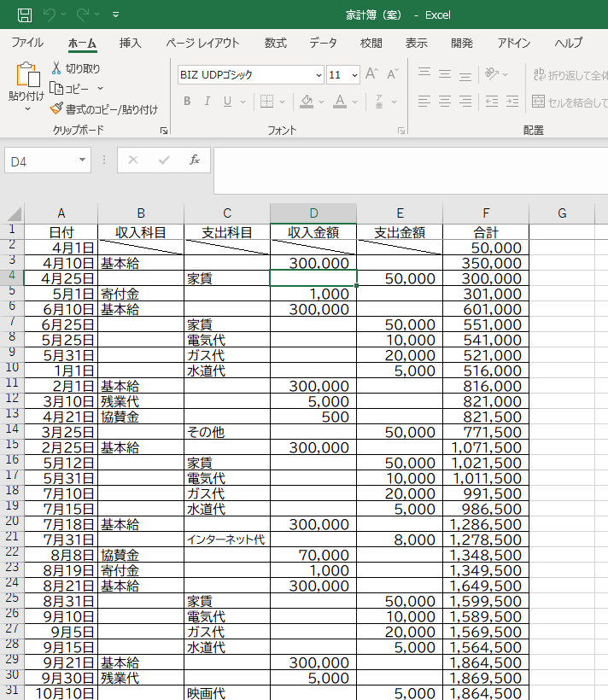The height and width of the screenshot is (700, 608).
Task: Open the Quick Access Toolbar customize arrow
Action: click(x=115, y=15)
